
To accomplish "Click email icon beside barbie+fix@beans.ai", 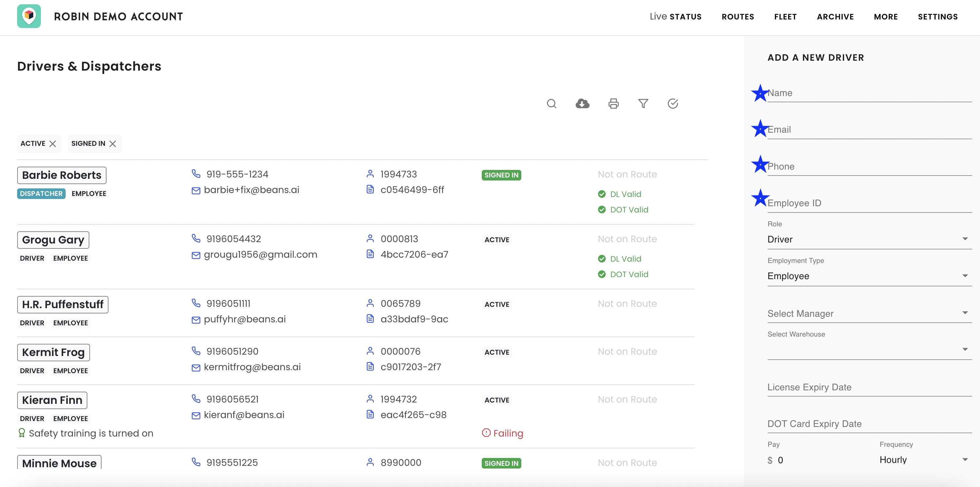I will [x=196, y=190].
